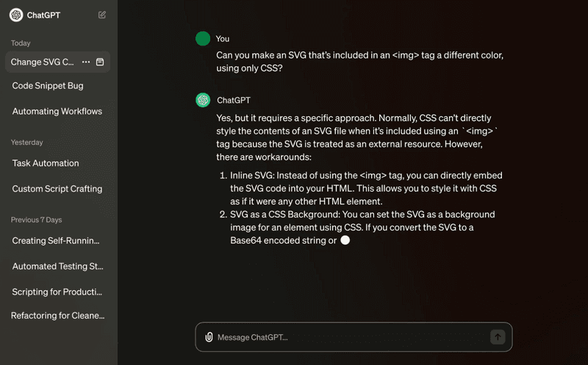The width and height of the screenshot is (588, 365).
Task: Open the Automating Workflows conversation
Action: coord(57,112)
